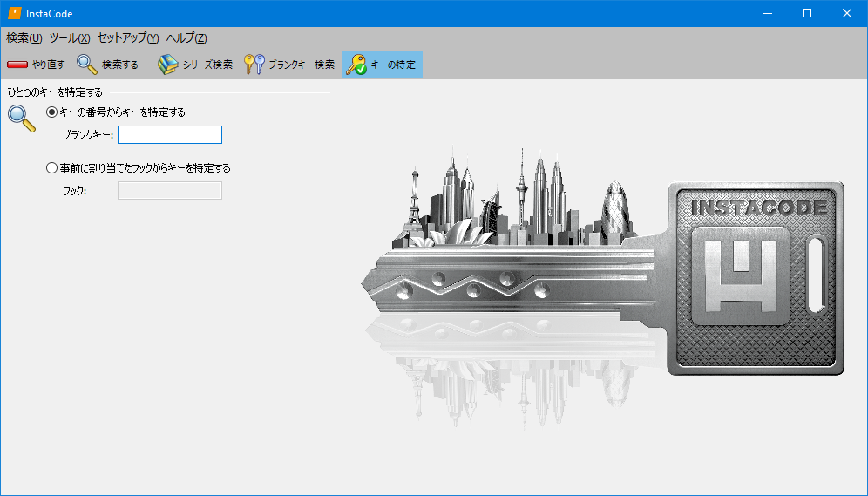Click the InstaCode app icon in title bar
The height and width of the screenshot is (496, 868).
point(15,13)
